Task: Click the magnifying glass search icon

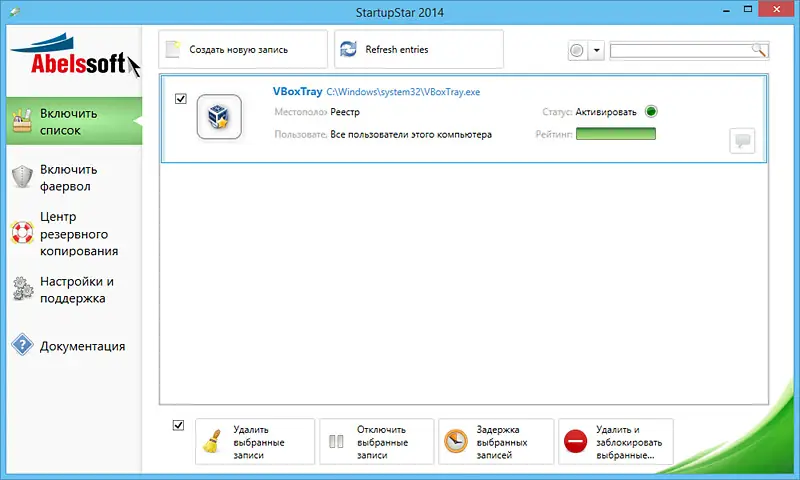Action: pyautogui.click(x=759, y=50)
